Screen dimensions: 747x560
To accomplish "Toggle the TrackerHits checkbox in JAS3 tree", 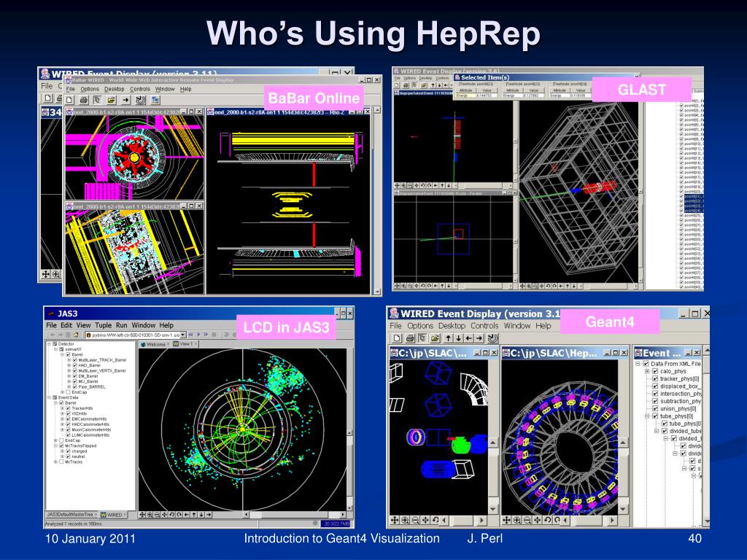I will (x=68, y=408).
